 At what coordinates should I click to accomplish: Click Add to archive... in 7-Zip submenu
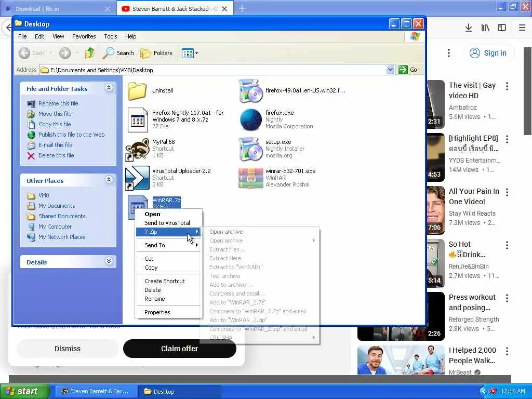coord(260,285)
